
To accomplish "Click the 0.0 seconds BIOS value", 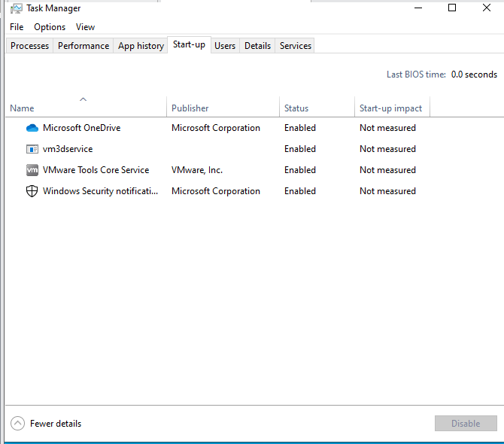I will 474,75.
